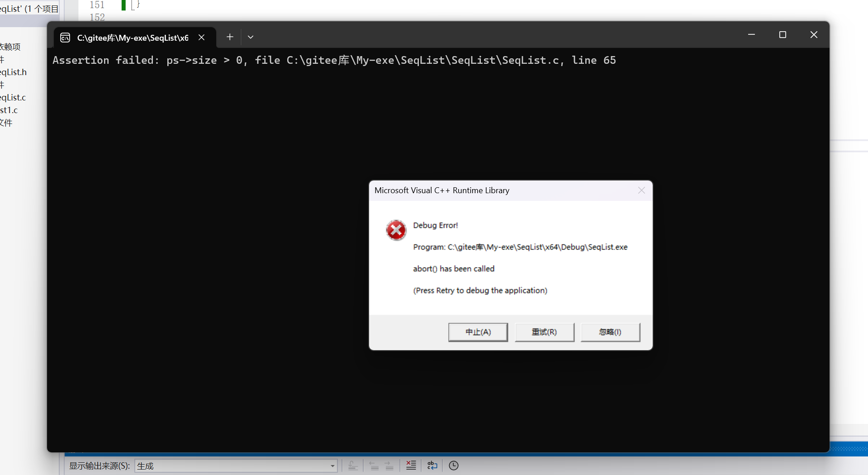Click the terminal icon in tab
Viewport: 868px width, 475px height.
click(x=65, y=38)
